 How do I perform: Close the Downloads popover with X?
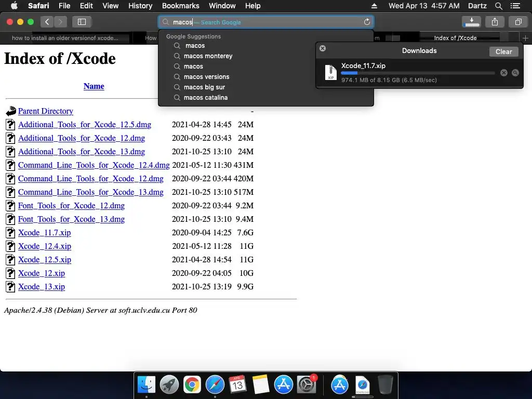[323, 48]
